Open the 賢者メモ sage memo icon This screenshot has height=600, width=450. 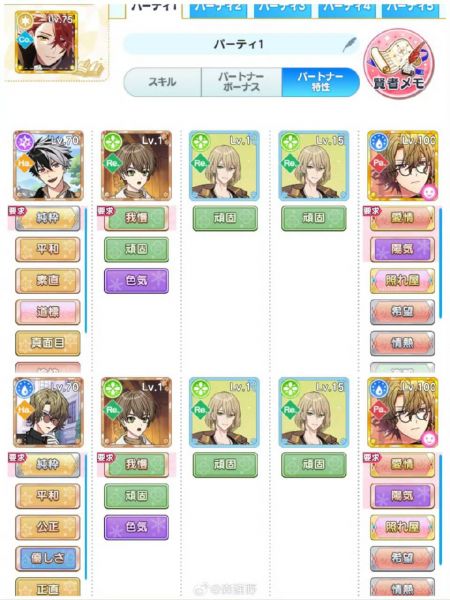point(398,64)
